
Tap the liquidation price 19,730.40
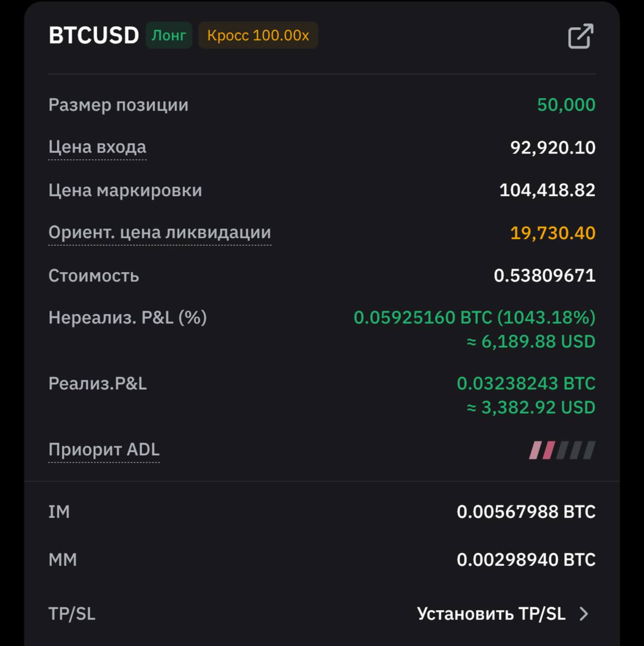[553, 233]
